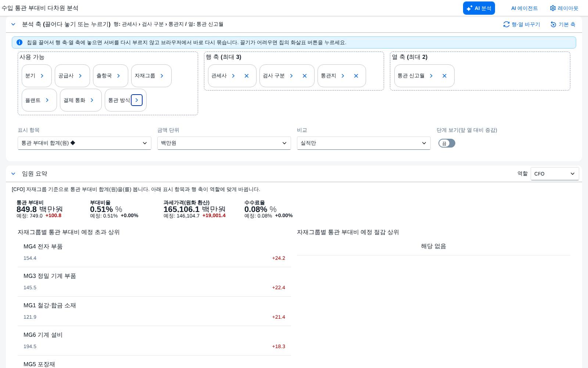Click the MG1 철강·합금 소재 row
Viewport: 588px width, 368px height.
(x=154, y=311)
